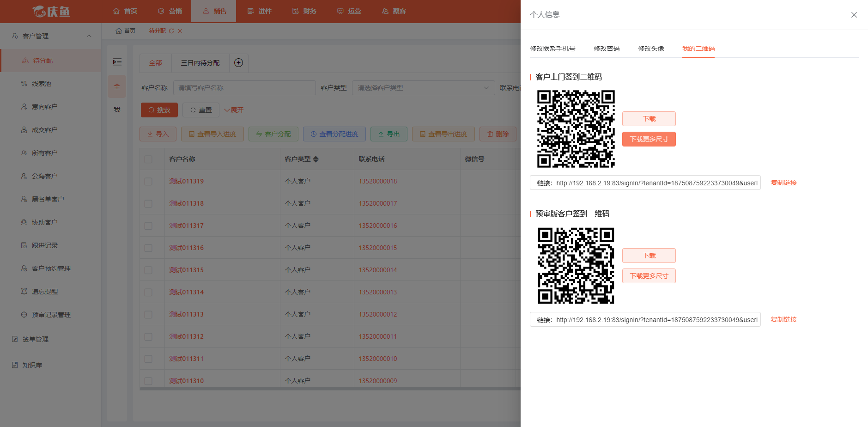The width and height of the screenshot is (868, 427).
Task: Open 客户预约管理 sidebar item
Action: point(51,268)
